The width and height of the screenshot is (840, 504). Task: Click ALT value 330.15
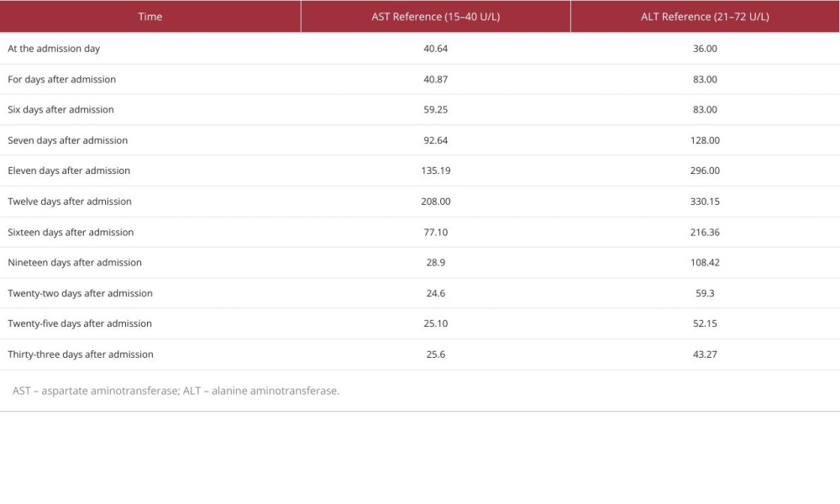(x=705, y=202)
